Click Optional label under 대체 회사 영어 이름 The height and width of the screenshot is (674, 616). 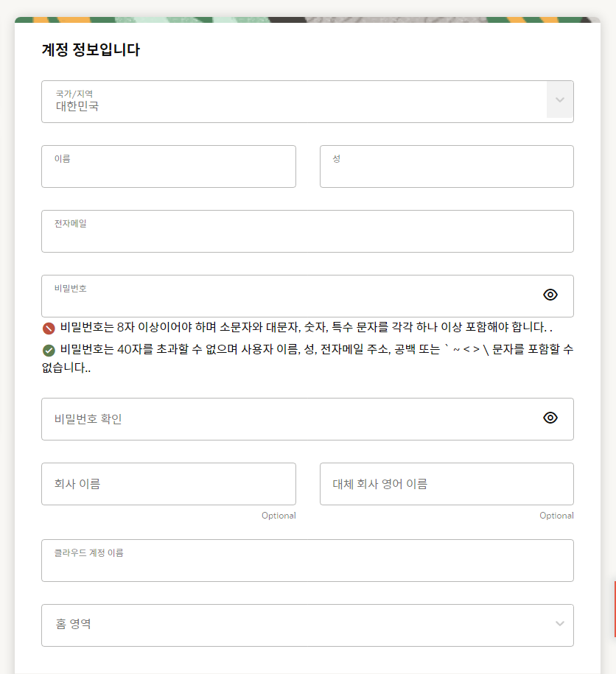pos(556,516)
